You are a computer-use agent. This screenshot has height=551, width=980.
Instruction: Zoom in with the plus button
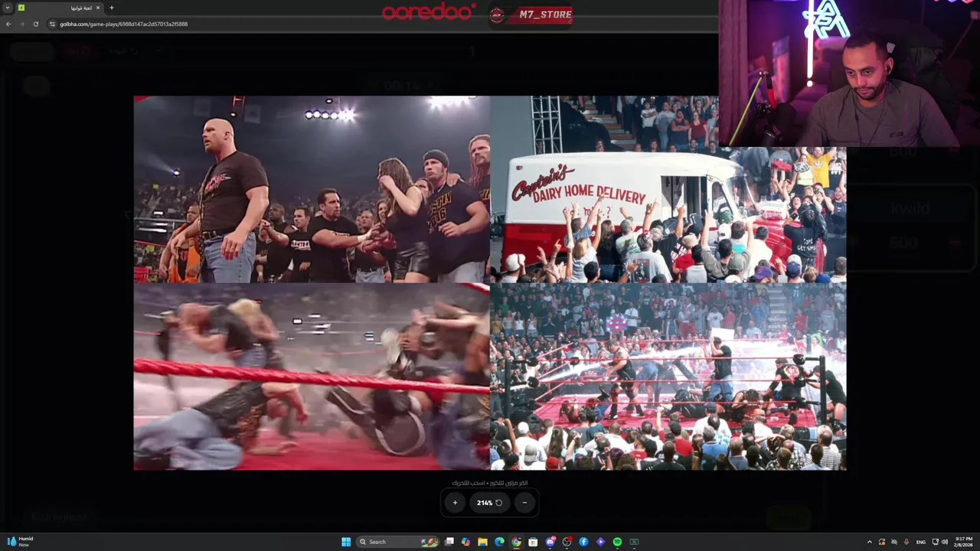coord(455,503)
